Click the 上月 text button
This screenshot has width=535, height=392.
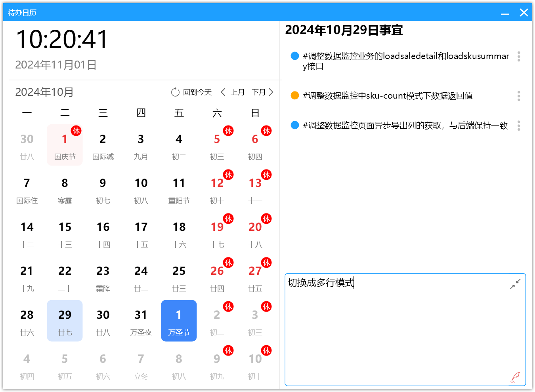coord(237,92)
